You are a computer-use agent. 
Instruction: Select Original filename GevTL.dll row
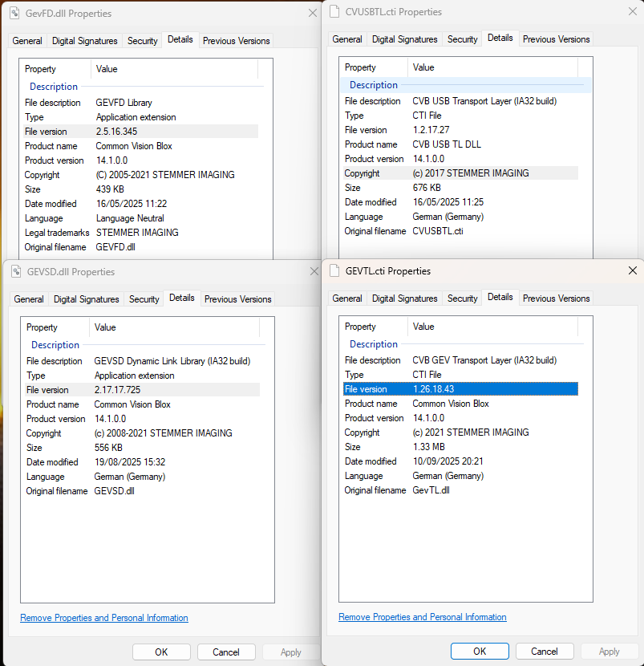pos(460,489)
